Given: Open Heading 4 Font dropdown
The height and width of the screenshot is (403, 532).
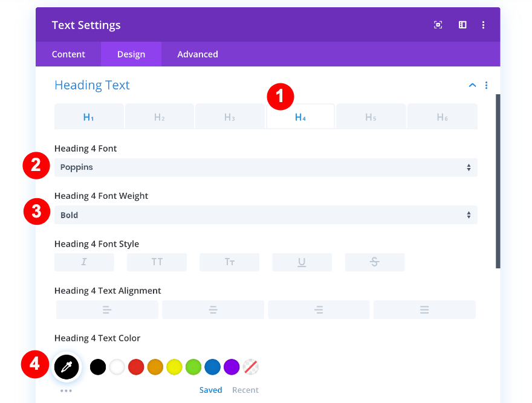Looking at the screenshot, I should click(265, 167).
